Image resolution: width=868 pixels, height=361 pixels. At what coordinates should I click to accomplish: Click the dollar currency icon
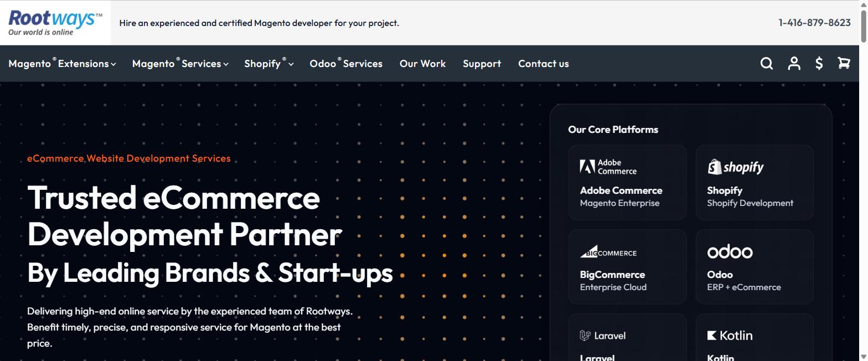[x=819, y=64]
